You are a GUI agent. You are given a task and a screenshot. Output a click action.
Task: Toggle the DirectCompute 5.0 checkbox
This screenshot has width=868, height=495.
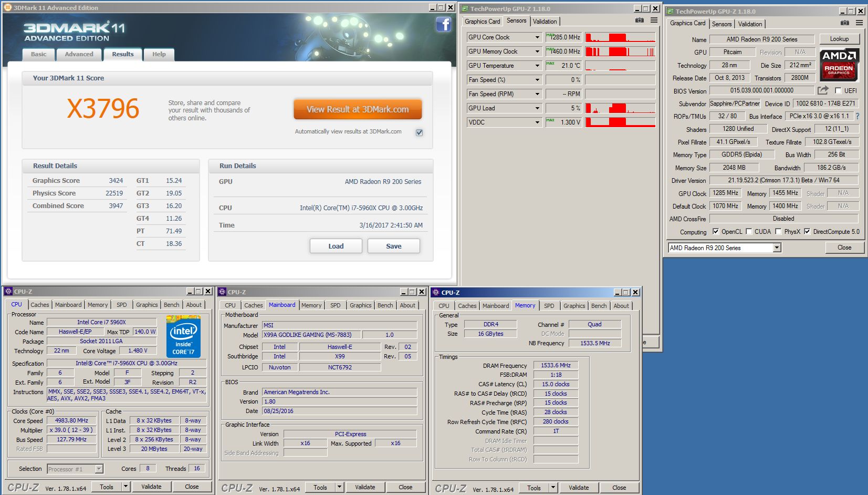tap(807, 231)
